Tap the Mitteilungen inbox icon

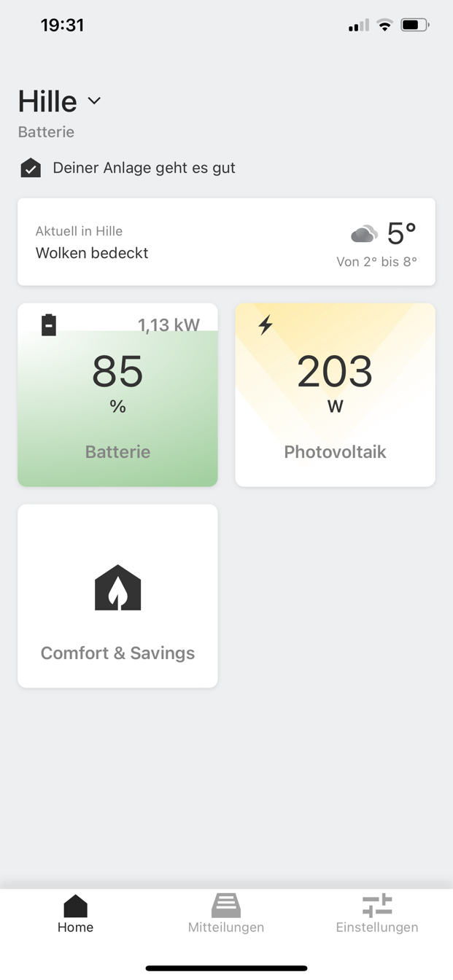pos(226,906)
